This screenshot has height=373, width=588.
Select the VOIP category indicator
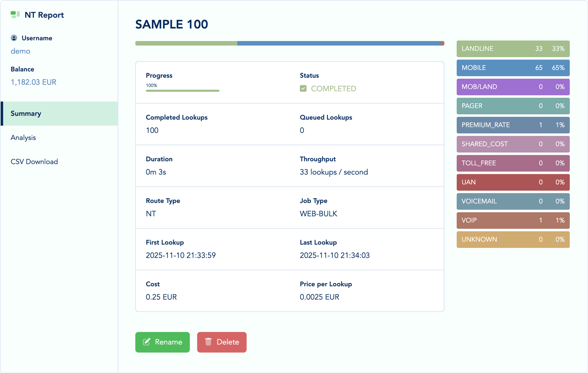click(x=513, y=220)
